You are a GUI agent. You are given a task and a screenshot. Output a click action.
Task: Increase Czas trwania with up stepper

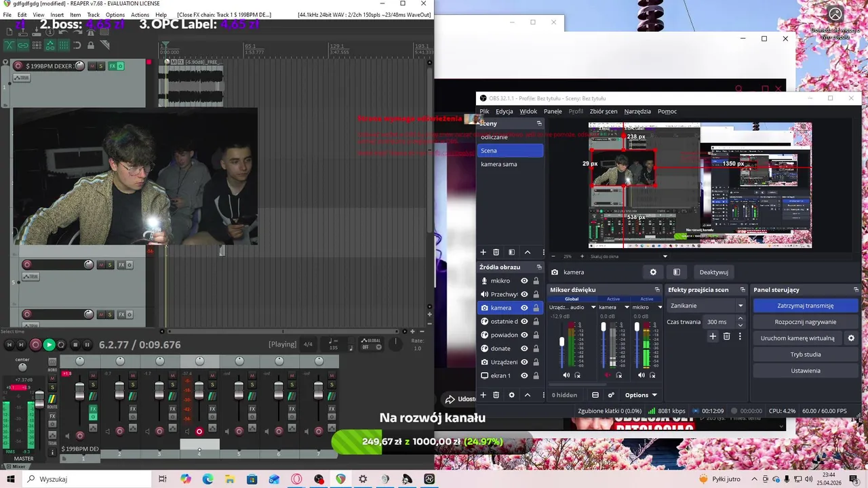pyautogui.click(x=741, y=318)
